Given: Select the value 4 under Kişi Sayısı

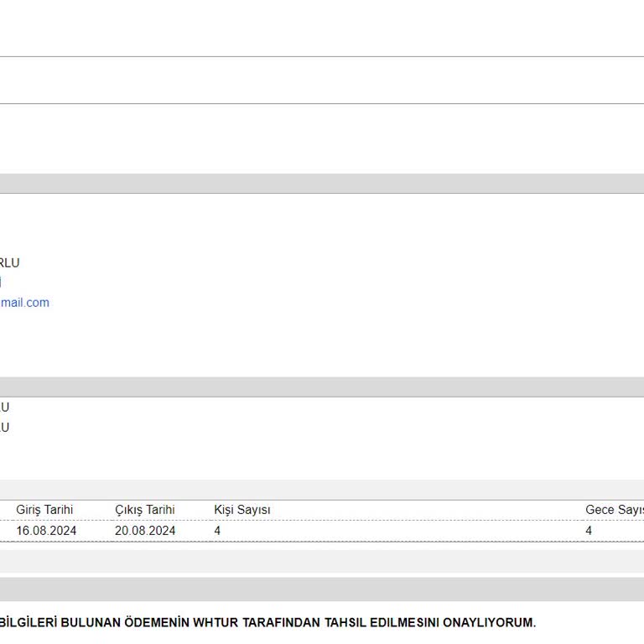Looking at the screenshot, I should 217,531.
